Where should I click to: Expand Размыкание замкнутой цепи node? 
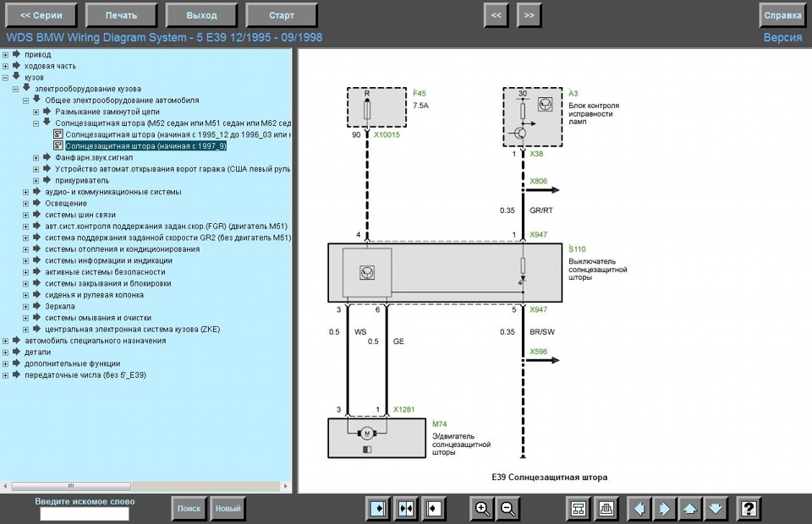click(36, 112)
